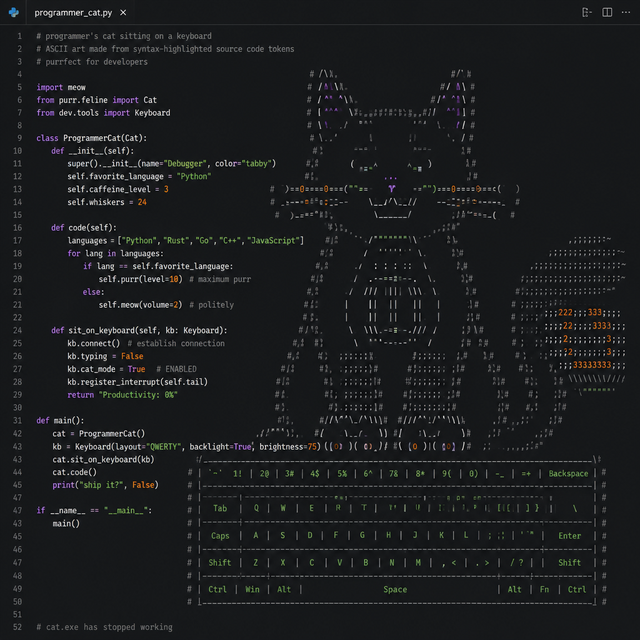Viewport: 640px width, 640px height.
Task: Click the "def code(self):" line
Action: click(84, 228)
